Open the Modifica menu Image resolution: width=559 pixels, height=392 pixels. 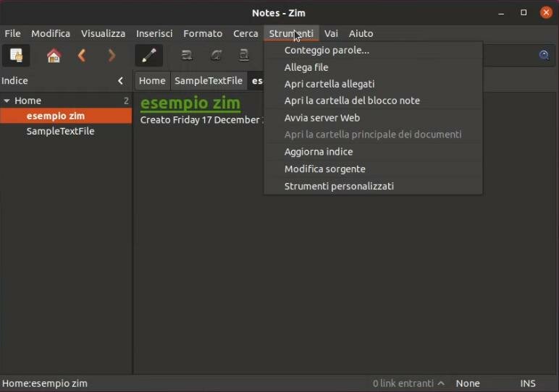coord(51,33)
